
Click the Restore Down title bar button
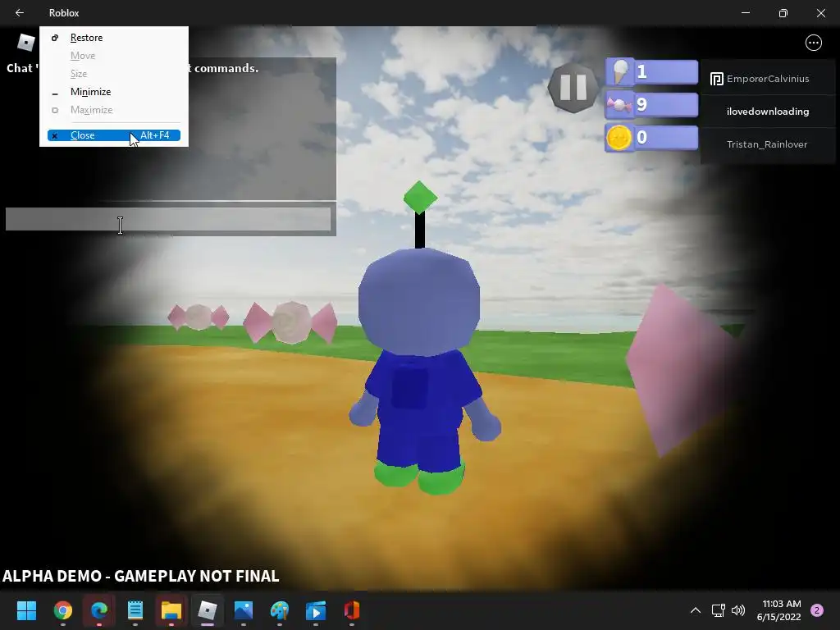pyautogui.click(x=783, y=13)
